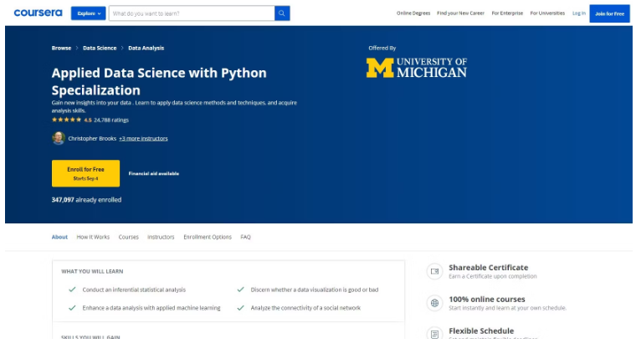Click 'Offered By' label

coord(382,48)
